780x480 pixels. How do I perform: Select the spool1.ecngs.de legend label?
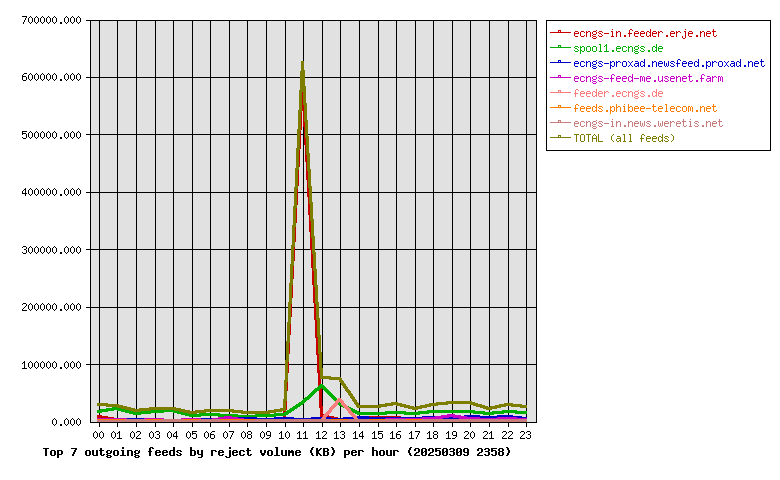coord(618,48)
